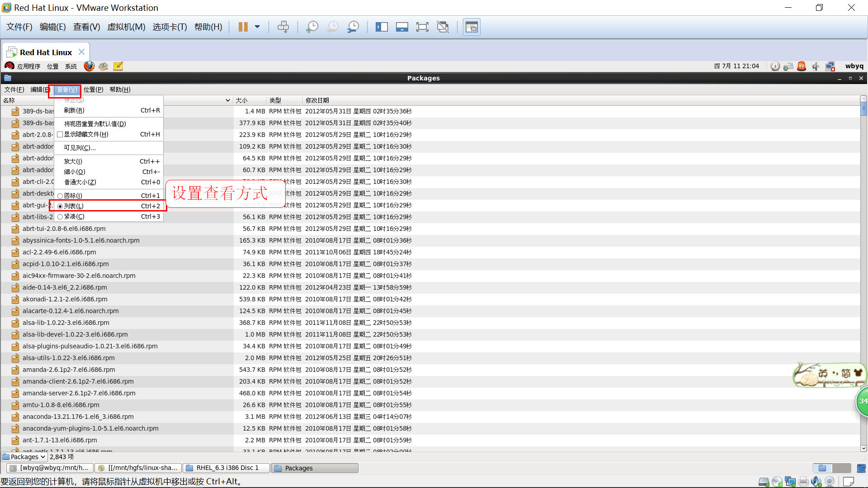Expand the Packages location dropdown
868x488 pixels.
point(24,457)
